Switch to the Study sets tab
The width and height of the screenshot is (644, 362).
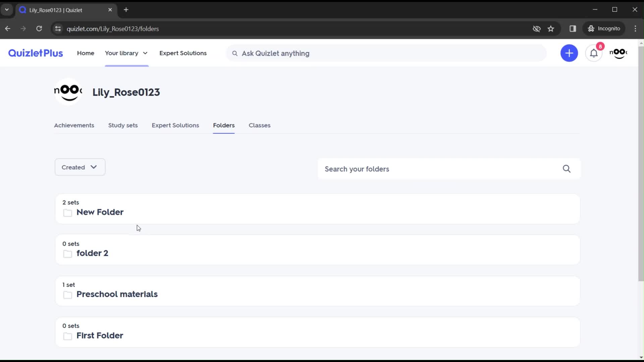point(122,125)
